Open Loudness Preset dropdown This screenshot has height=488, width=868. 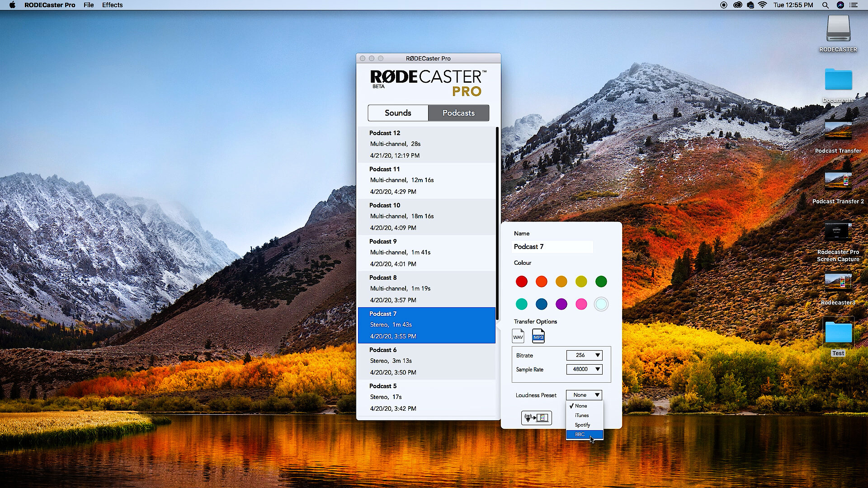tap(584, 395)
